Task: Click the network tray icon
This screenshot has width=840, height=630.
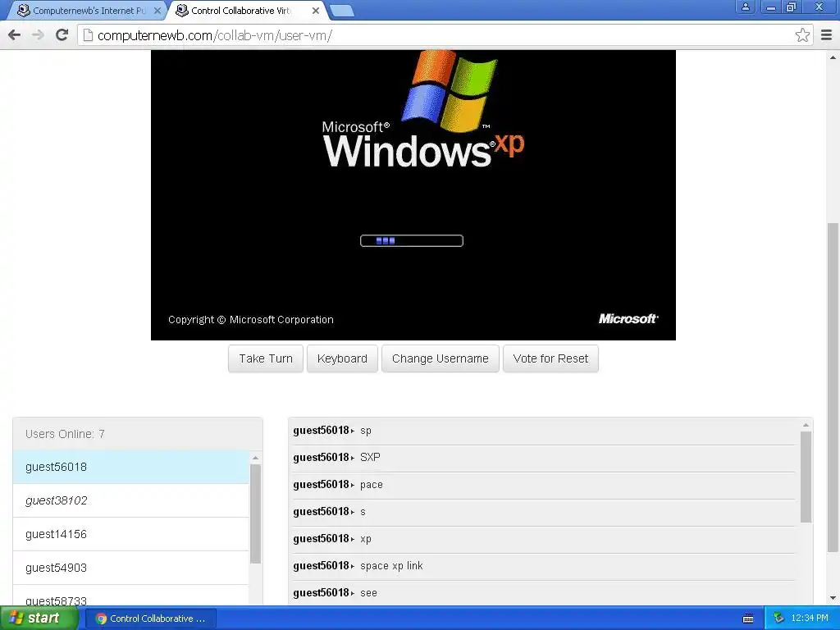Action: [778, 619]
